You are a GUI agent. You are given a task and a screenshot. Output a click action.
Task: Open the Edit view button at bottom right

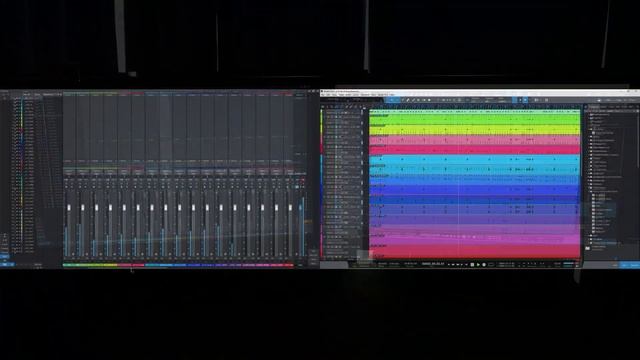tap(615, 265)
